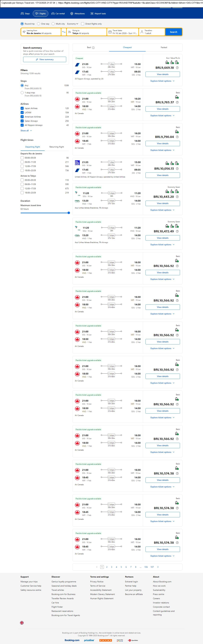Enable the Direct flights only checkbox
The height and width of the screenshot is (644, 203).
pyautogui.click(x=82, y=24)
